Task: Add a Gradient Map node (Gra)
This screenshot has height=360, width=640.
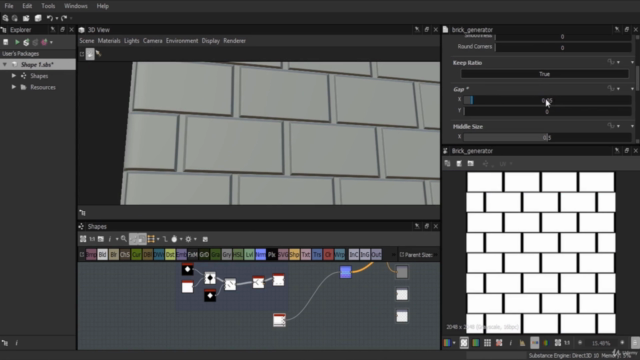Action: [x=215, y=255]
